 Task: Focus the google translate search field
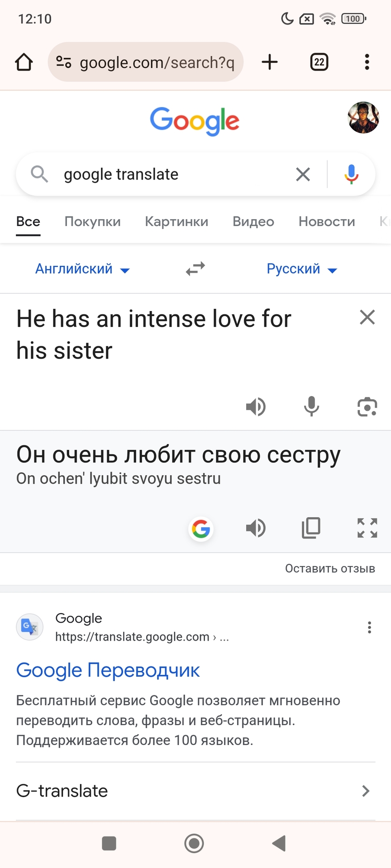click(x=172, y=174)
